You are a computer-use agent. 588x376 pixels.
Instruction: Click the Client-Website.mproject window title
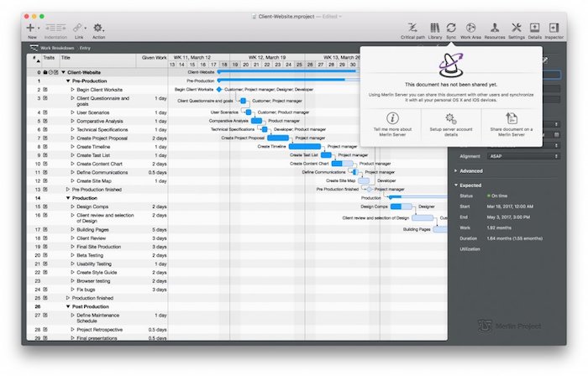286,17
